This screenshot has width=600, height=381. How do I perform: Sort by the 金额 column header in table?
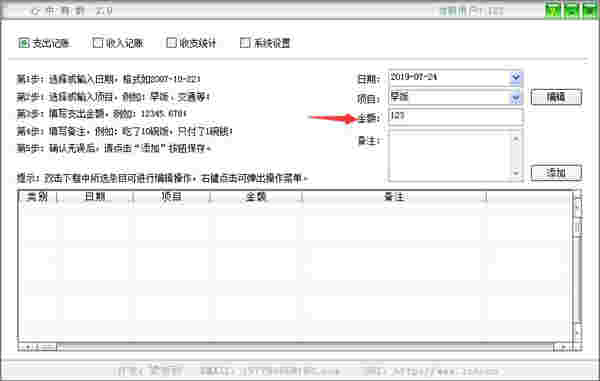tap(256, 197)
